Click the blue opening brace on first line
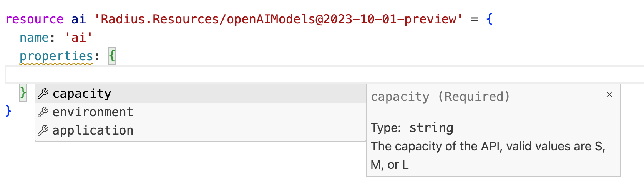This screenshot has height=191, width=644. (489, 19)
